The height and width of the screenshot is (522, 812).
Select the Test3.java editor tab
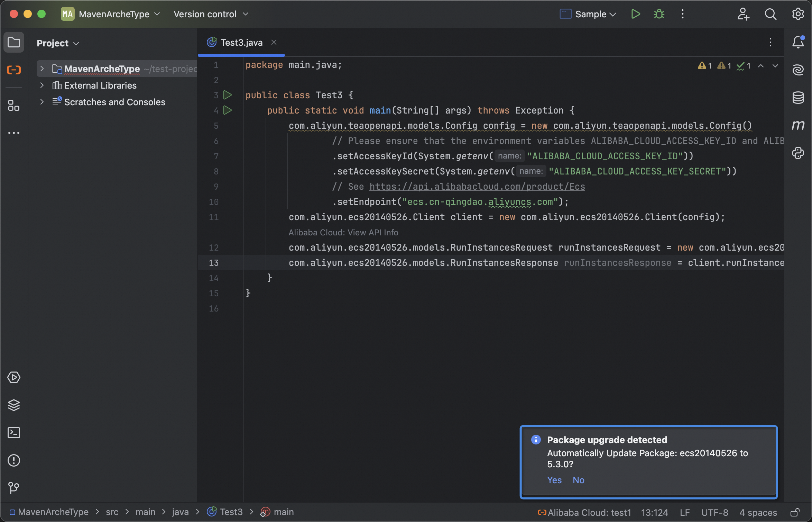(x=241, y=43)
